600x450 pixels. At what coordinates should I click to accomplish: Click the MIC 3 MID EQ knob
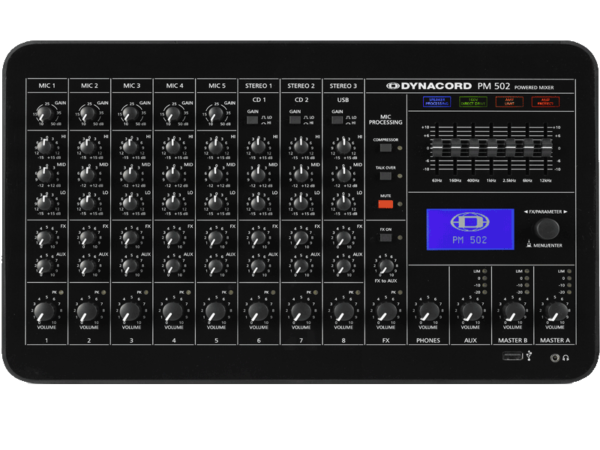130,175
